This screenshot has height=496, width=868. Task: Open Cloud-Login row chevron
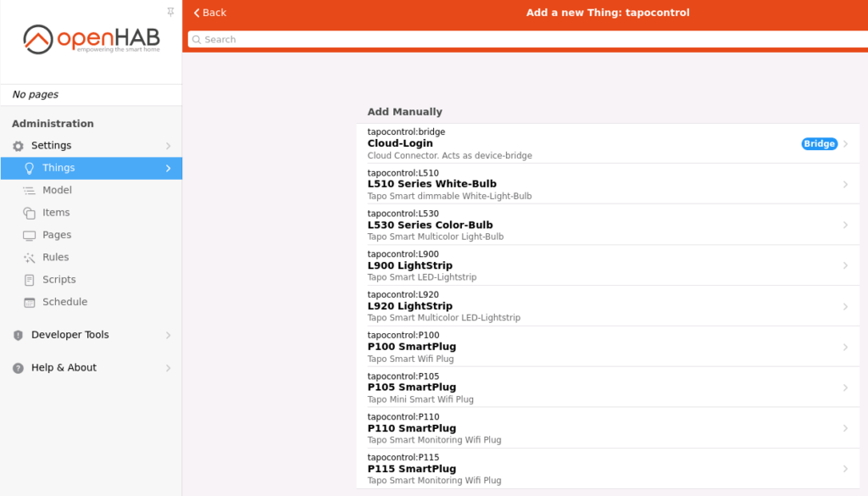tap(845, 144)
